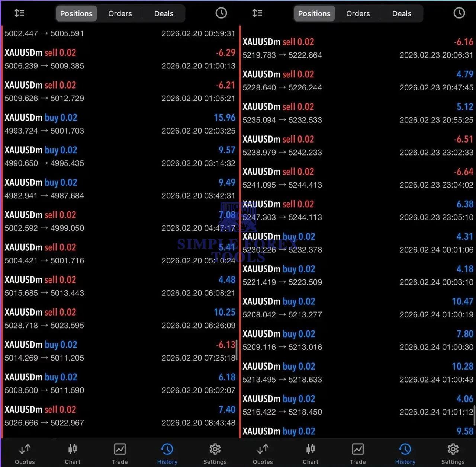Open the Trade screen from left bottom navigation

[120, 452]
